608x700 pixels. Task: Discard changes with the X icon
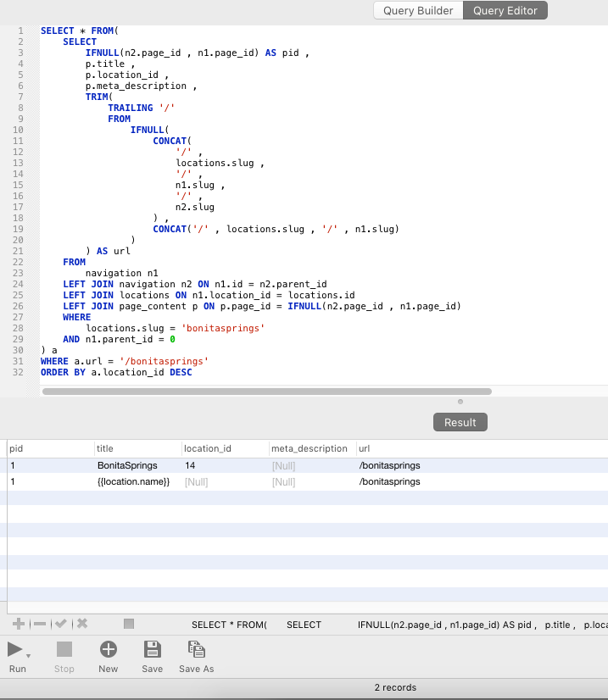tap(82, 624)
